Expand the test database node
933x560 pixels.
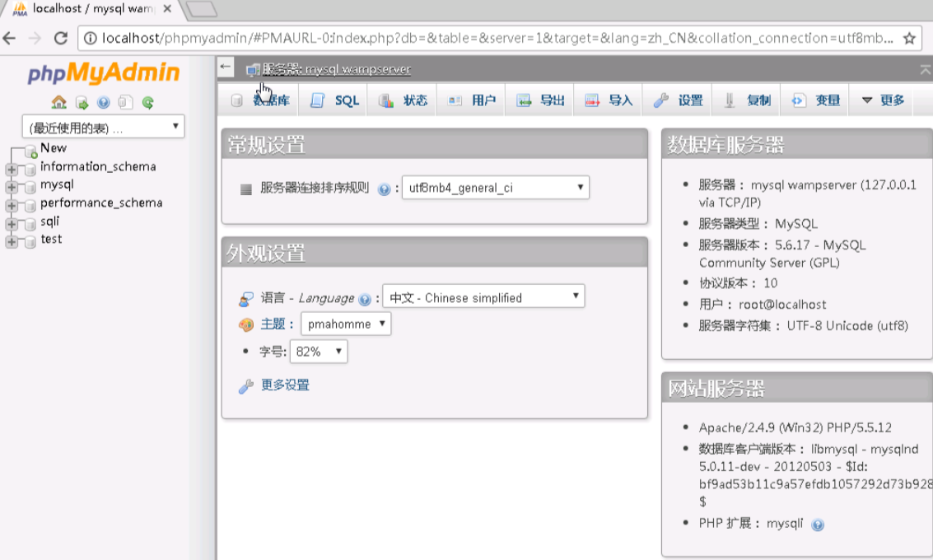(12, 242)
